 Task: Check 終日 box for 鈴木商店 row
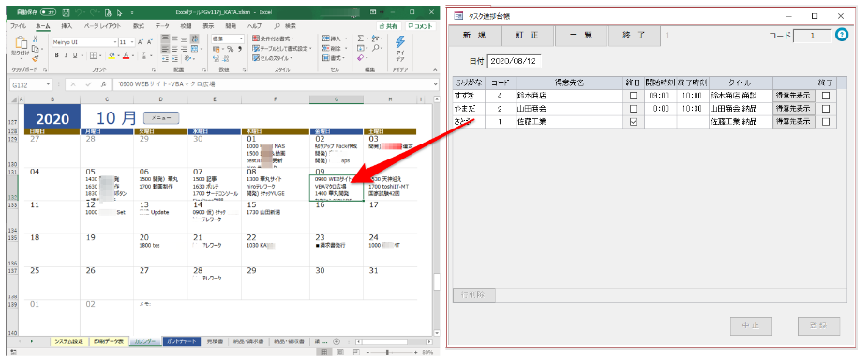pos(634,96)
